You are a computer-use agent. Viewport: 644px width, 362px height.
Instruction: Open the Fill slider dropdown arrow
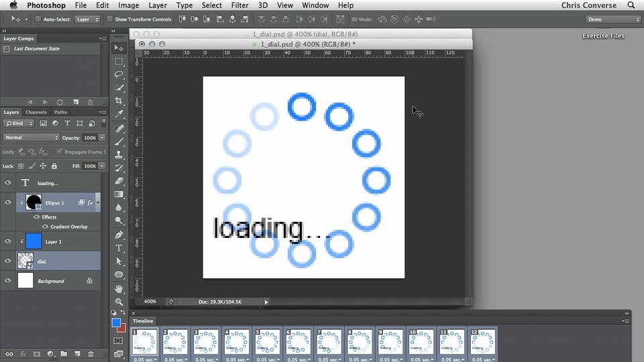tap(102, 166)
